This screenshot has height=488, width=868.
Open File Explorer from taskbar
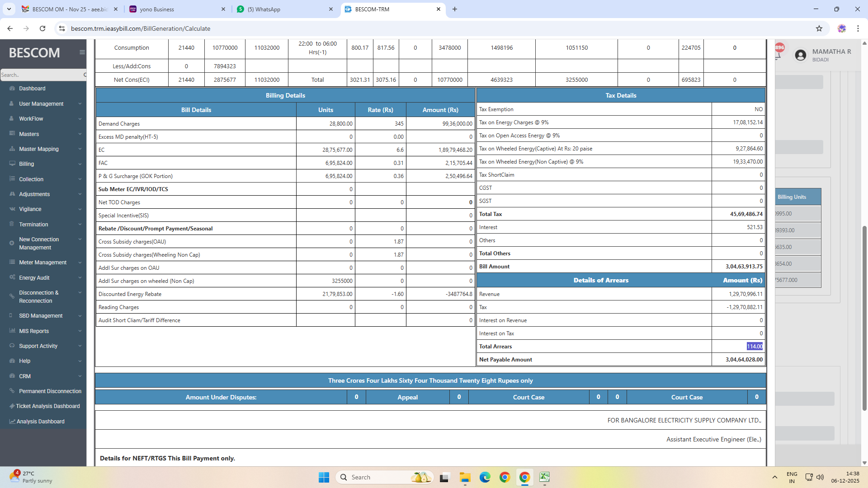click(465, 477)
